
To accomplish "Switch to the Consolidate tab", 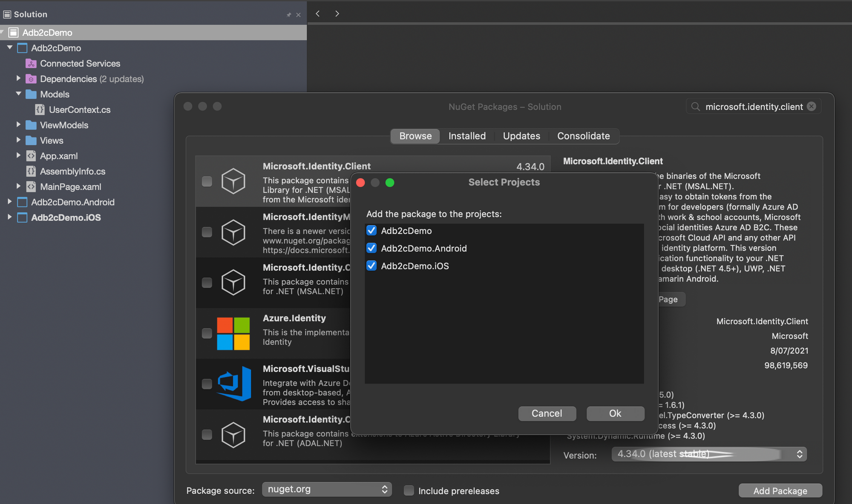I will (x=583, y=136).
